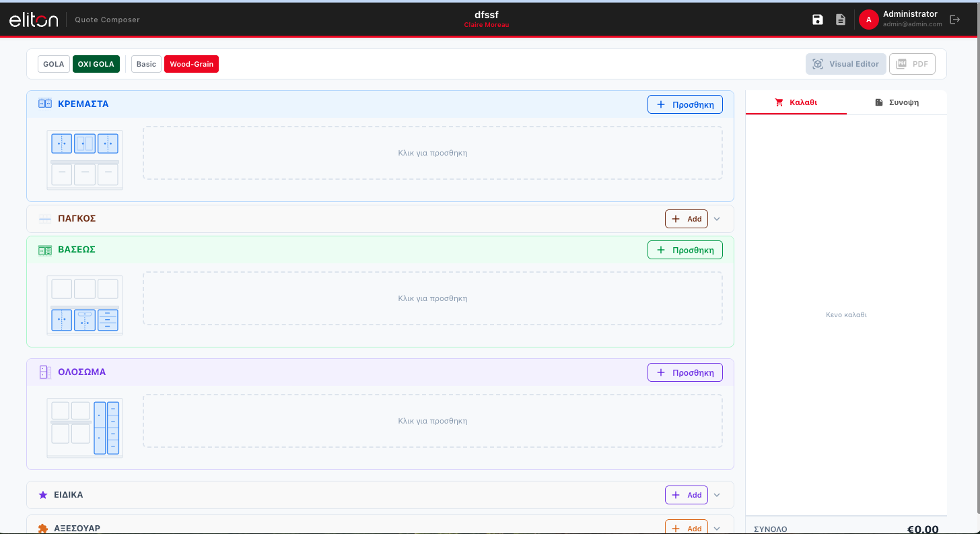The width and height of the screenshot is (980, 534).
Task: Click Προσθηκη button in ΒΑΣΕΩΣ section
Action: [685, 250]
